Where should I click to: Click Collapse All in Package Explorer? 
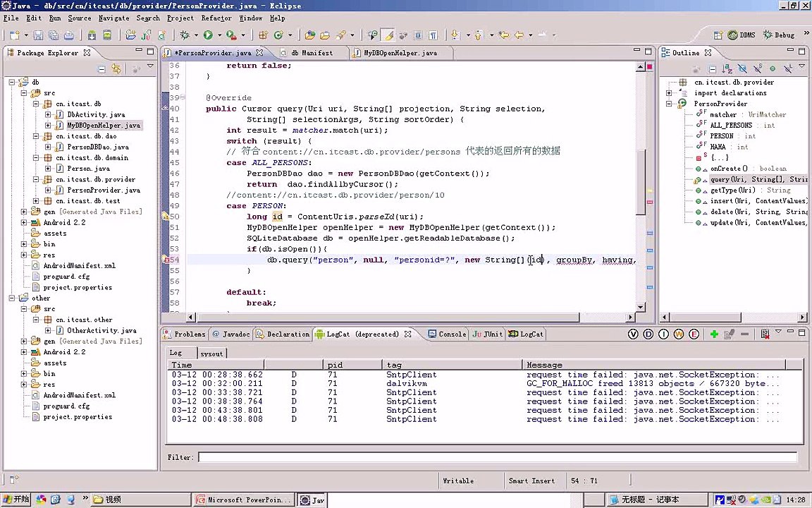(101, 68)
